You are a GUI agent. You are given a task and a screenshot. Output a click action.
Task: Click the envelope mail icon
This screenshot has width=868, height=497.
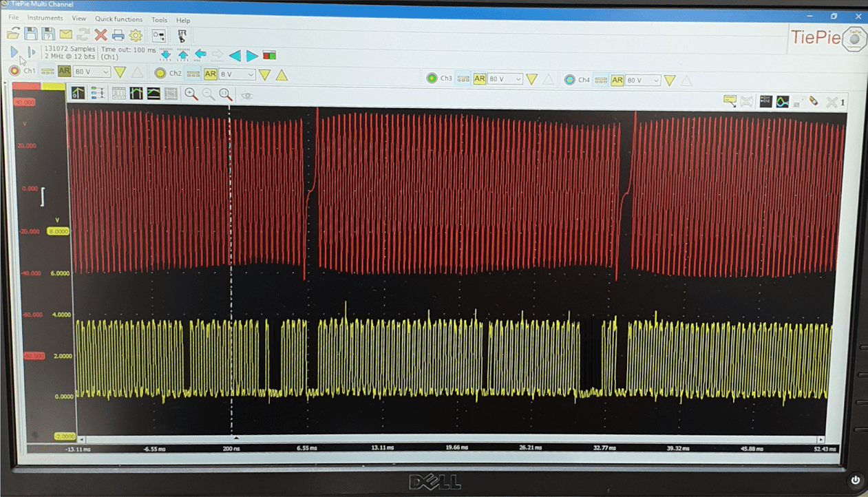point(65,34)
